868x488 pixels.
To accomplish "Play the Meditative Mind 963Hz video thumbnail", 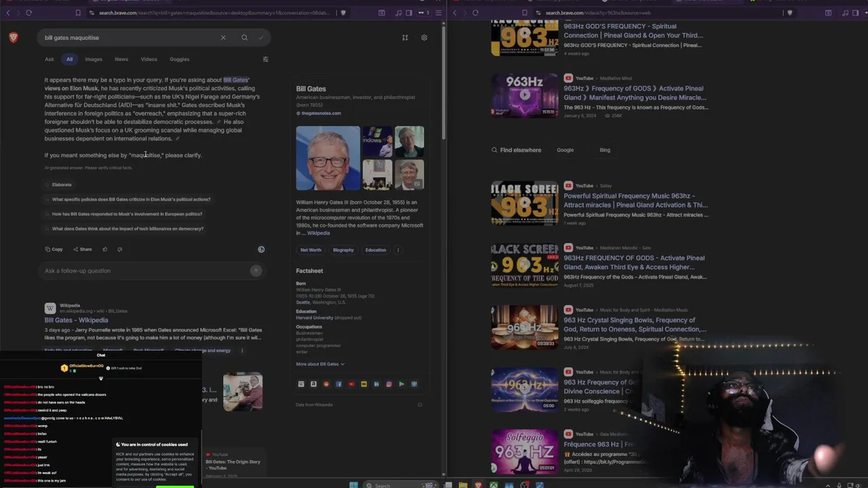I will tap(524, 94).
